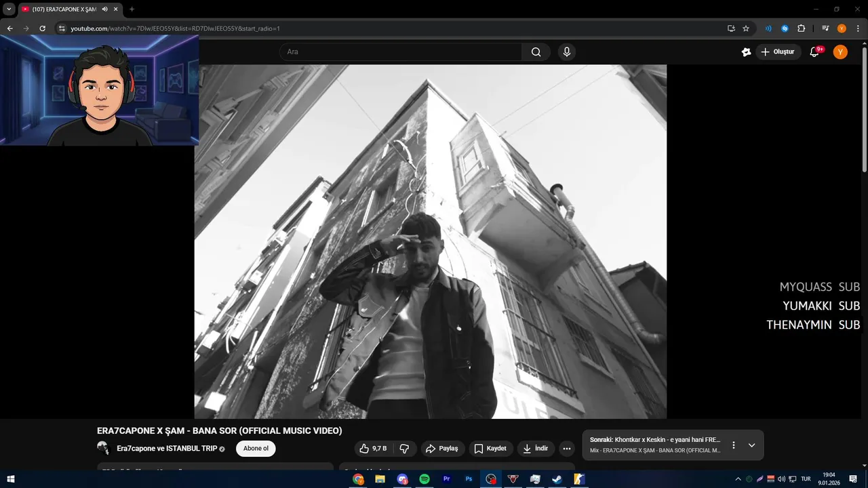
Task: Start voice search with microphone icon
Action: click(x=567, y=52)
